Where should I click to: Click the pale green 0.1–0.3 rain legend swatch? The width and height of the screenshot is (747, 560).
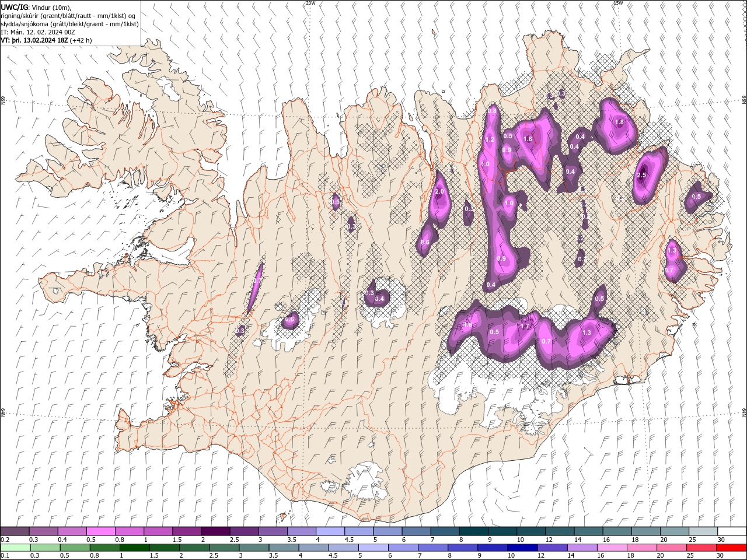click(x=15, y=548)
